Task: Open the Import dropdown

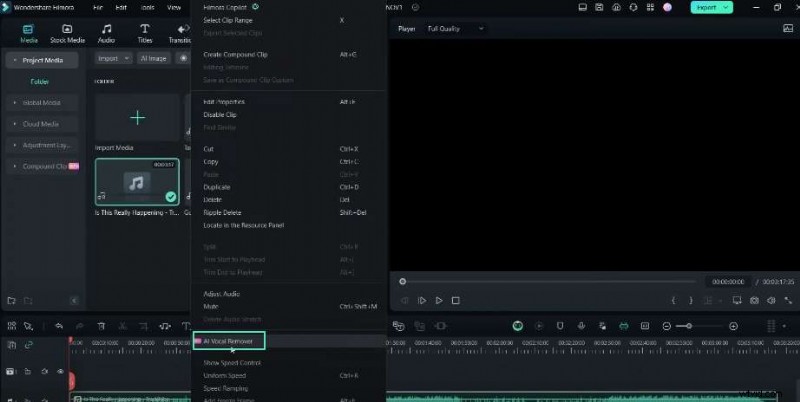Action: click(x=114, y=58)
